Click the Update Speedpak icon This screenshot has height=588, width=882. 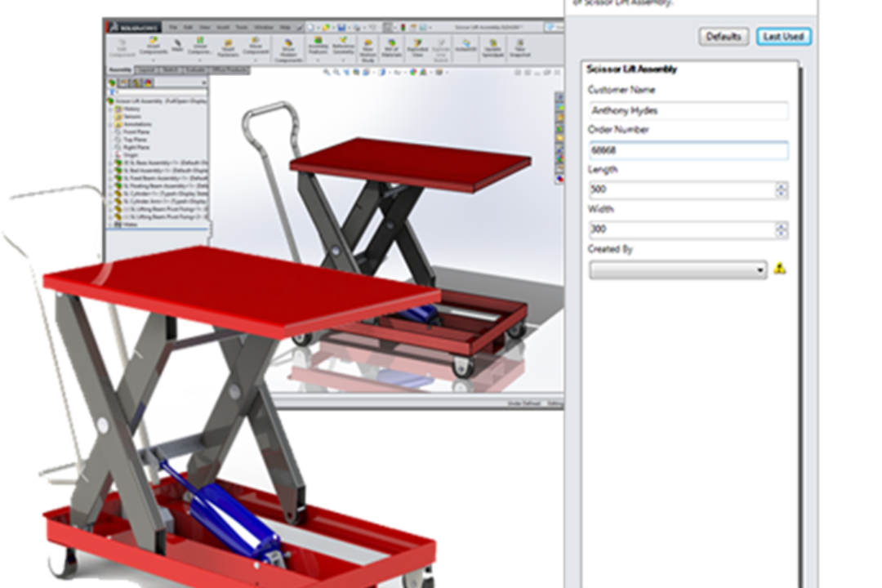493,48
